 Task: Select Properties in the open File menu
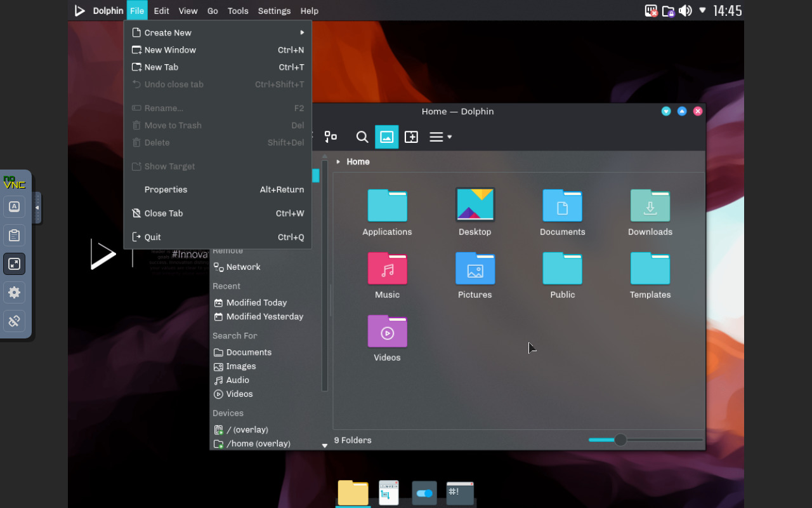pos(166,189)
